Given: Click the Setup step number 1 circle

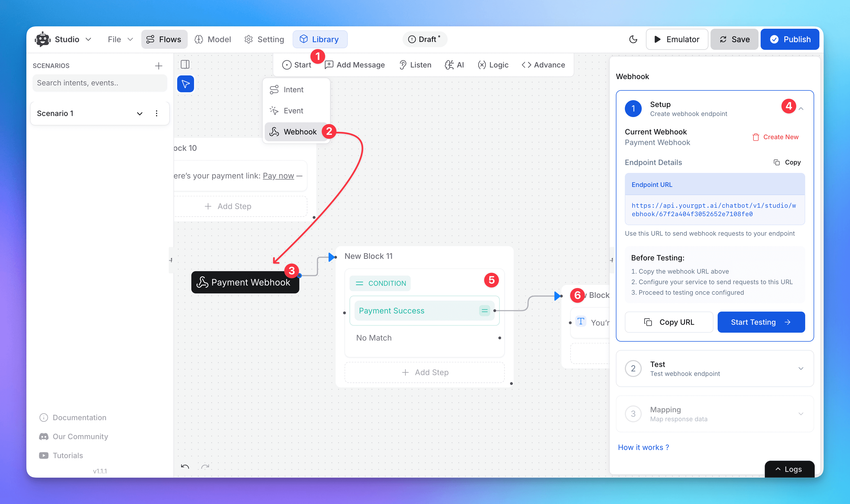Looking at the screenshot, I should (633, 109).
